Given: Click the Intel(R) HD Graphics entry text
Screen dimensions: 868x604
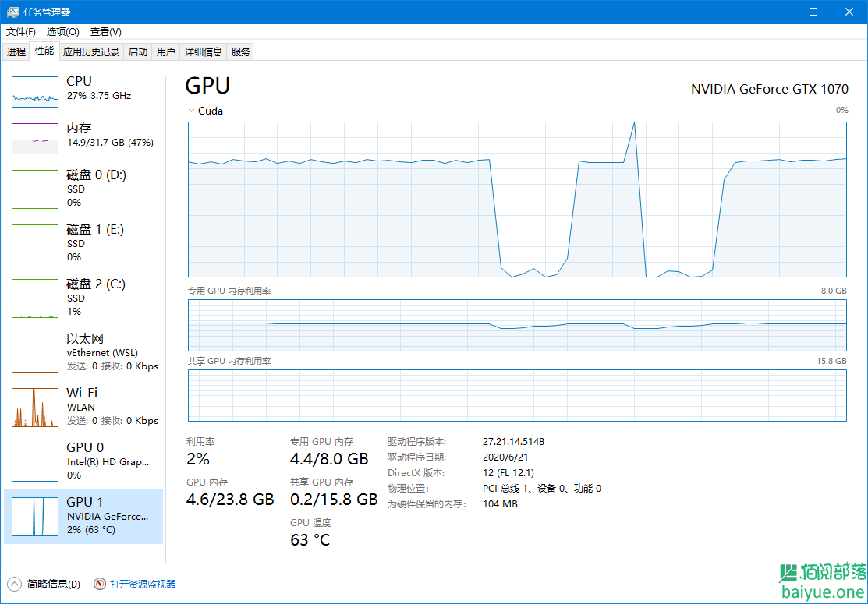Looking at the screenshot, I should [x=108, y=462].
